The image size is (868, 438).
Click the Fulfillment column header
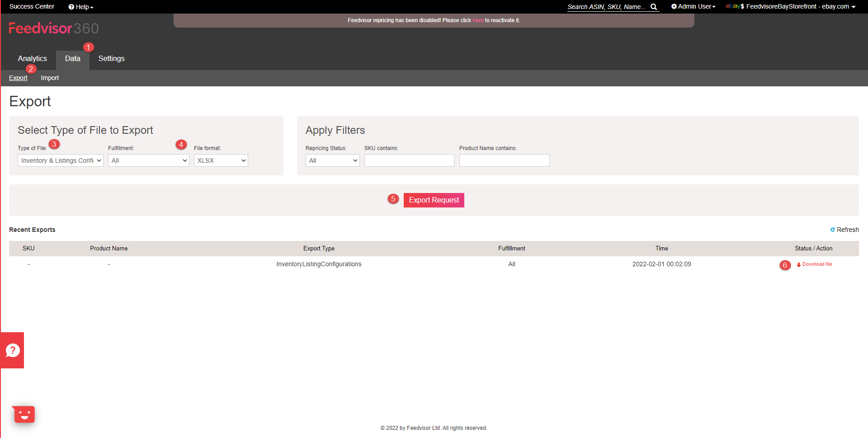click(x=512, y=248)
